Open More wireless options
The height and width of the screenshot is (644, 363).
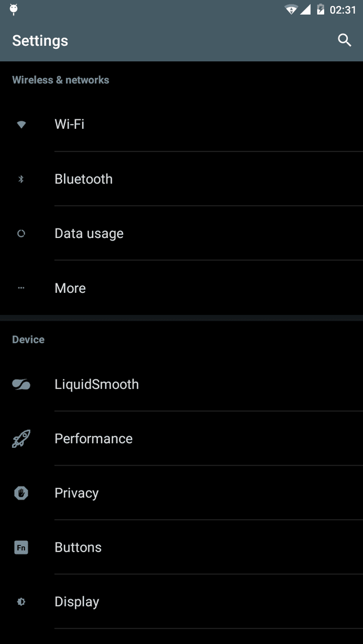181,288
